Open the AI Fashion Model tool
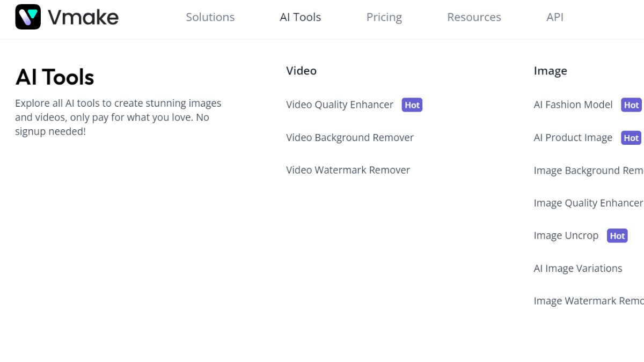Screen dimensions: 644x362 point(573,105)
